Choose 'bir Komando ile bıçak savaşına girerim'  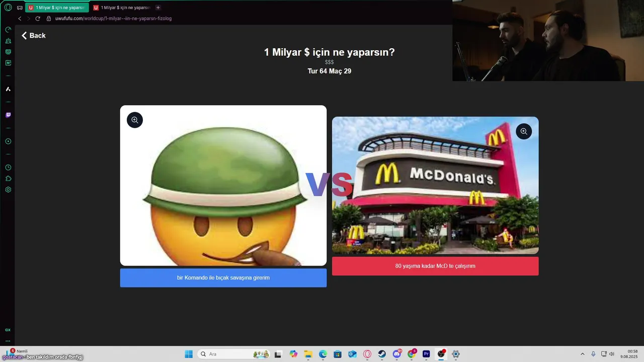point(223,278)
